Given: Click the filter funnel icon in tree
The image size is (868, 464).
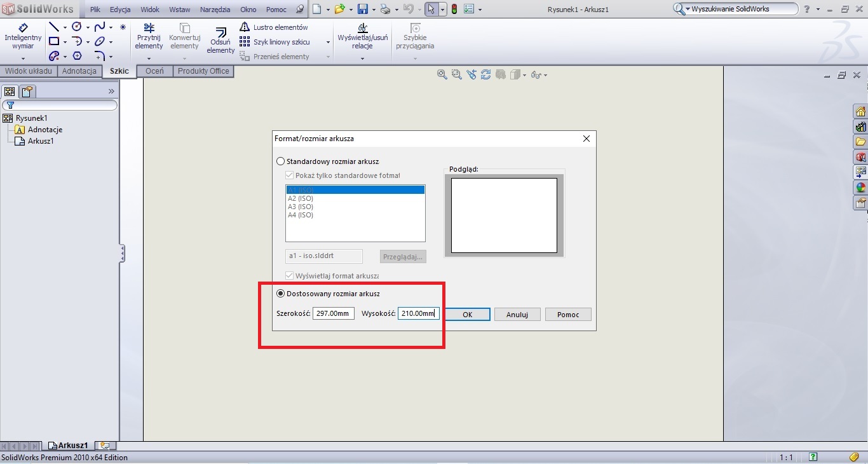Looking at the screenshot, I should [10, 106].
